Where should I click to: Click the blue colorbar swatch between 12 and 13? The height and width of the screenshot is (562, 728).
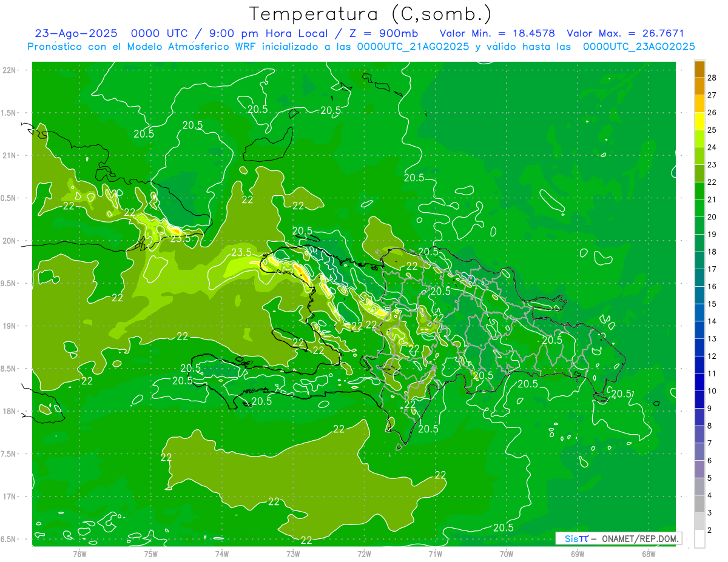pyautogui.click(x=699, y=347)
